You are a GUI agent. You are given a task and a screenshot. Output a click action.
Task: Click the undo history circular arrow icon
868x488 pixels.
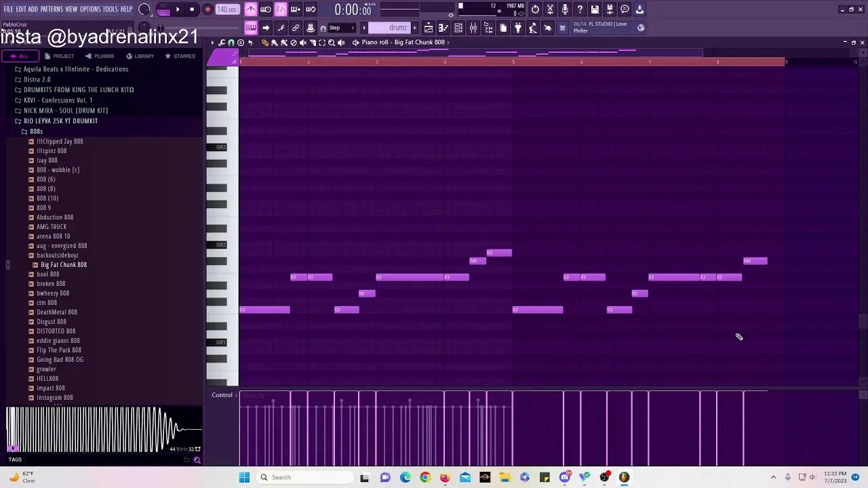pyautogui.click(x=535, y=9)
